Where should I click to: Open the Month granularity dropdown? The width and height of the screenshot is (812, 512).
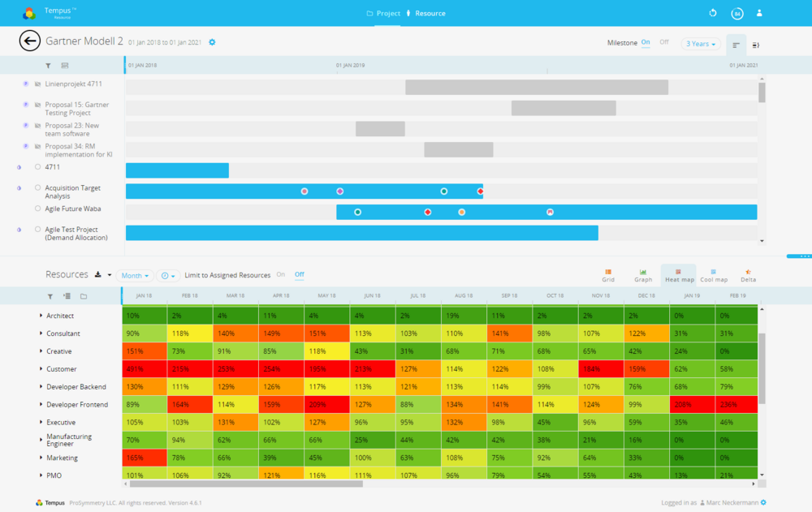pyautogui.click(x=134, y=276)
